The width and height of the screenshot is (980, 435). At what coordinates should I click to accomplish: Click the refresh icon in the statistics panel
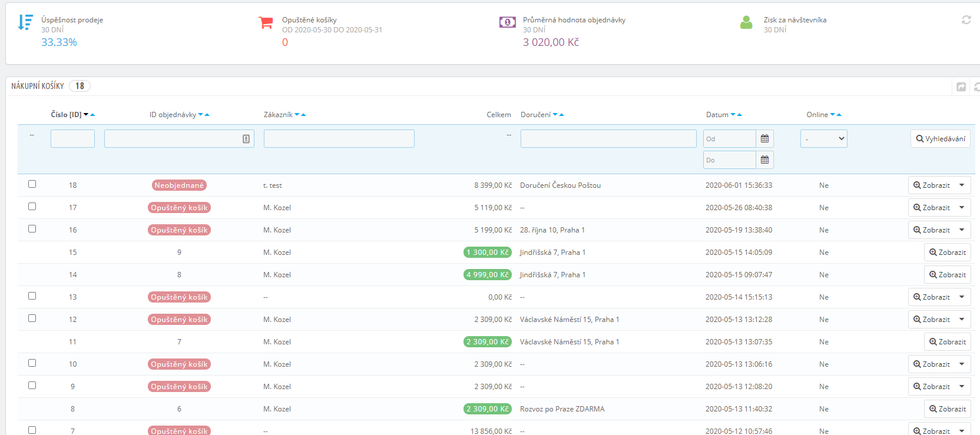[966, 20]
